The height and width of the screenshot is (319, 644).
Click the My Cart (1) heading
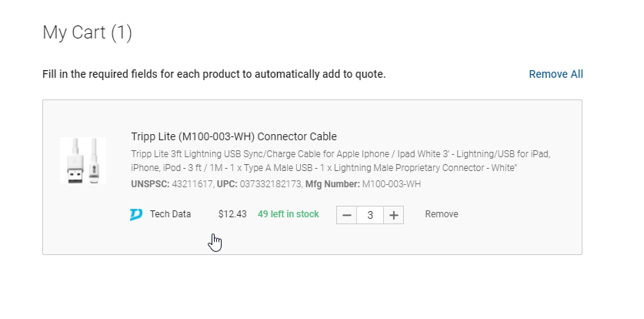(87, 32)
